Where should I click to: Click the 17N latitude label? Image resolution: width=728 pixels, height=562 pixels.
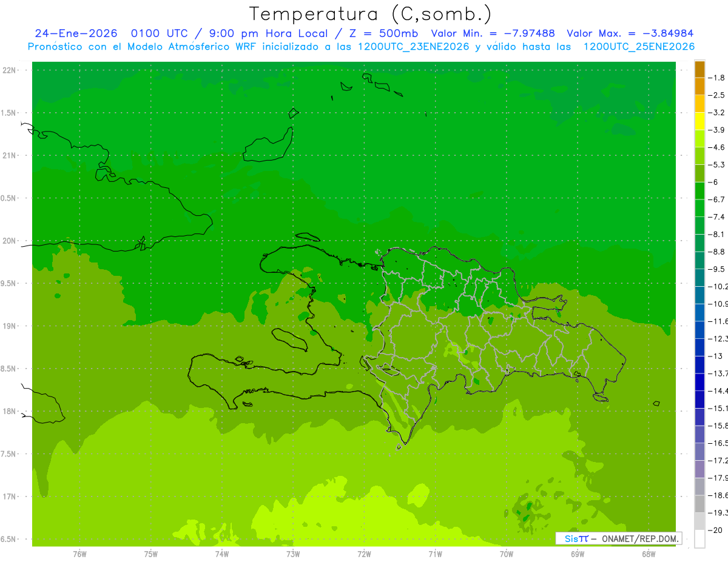coord(10,497)
